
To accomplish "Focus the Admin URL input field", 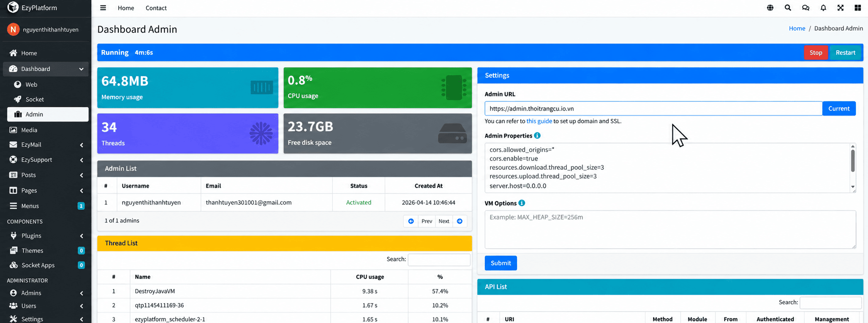I will point(653,109).
